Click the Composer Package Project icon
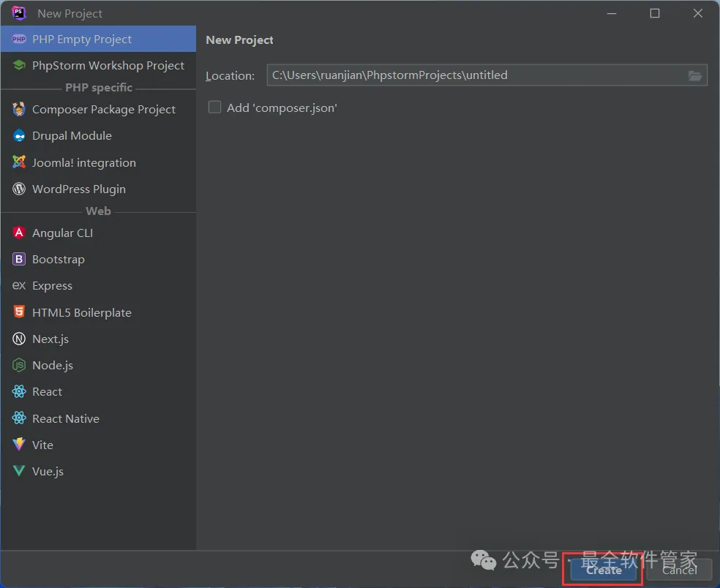This screenshot has width=720, height=588. (19, 109)
